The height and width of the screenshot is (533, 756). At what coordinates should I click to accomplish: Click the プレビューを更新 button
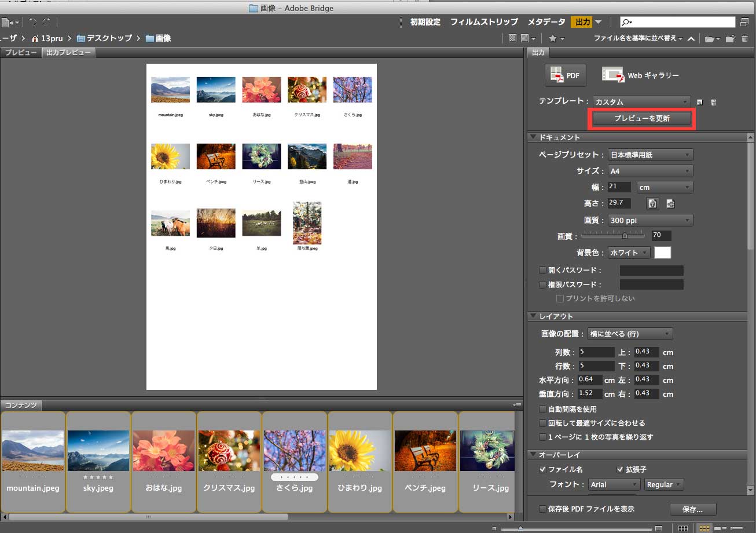[641, 118]
